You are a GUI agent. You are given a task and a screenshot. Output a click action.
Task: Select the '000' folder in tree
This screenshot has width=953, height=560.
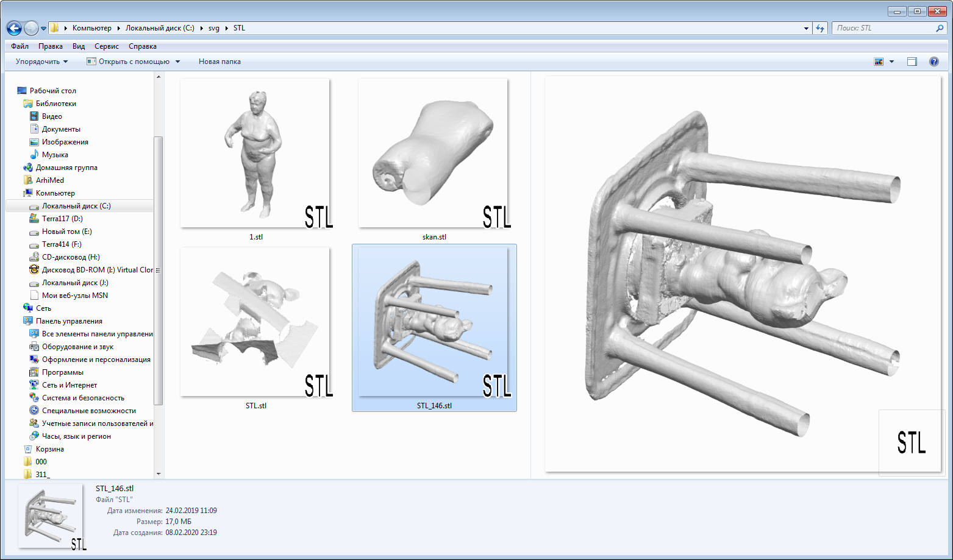pyautogui.click(x=41, y=462)
